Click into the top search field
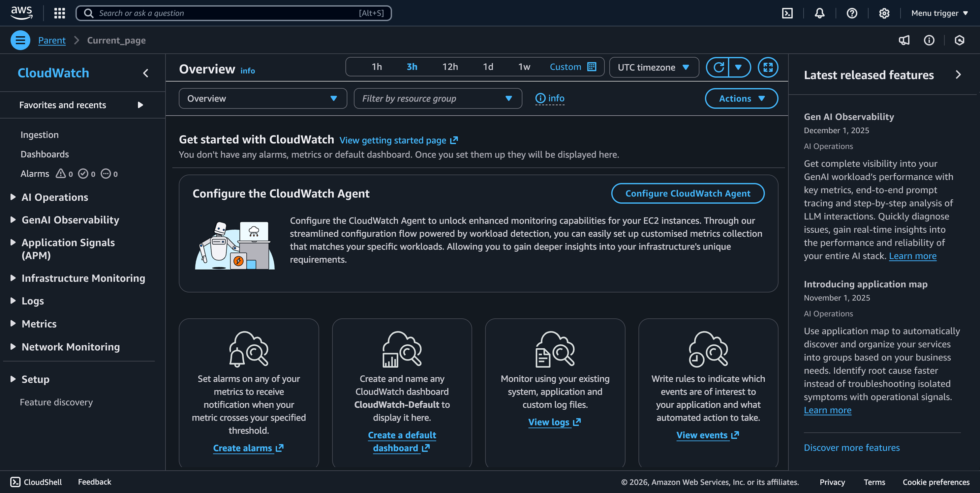The height and width of the screenshot is (493, 980). pos(228,13)
